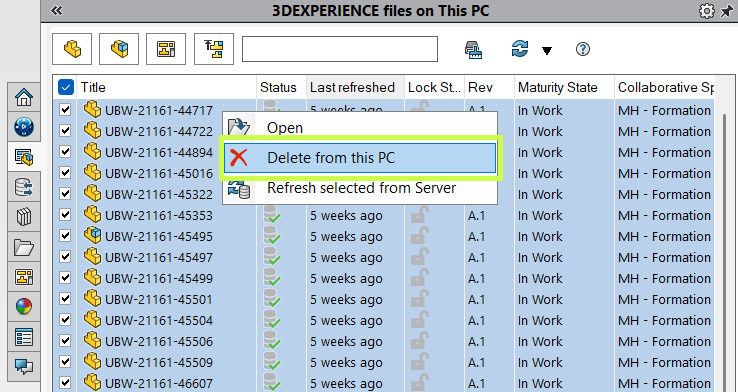Click the tree structure toolbar icon
Image resolution: width=738 pixels, height=392 pixels.
pos(214,49)
